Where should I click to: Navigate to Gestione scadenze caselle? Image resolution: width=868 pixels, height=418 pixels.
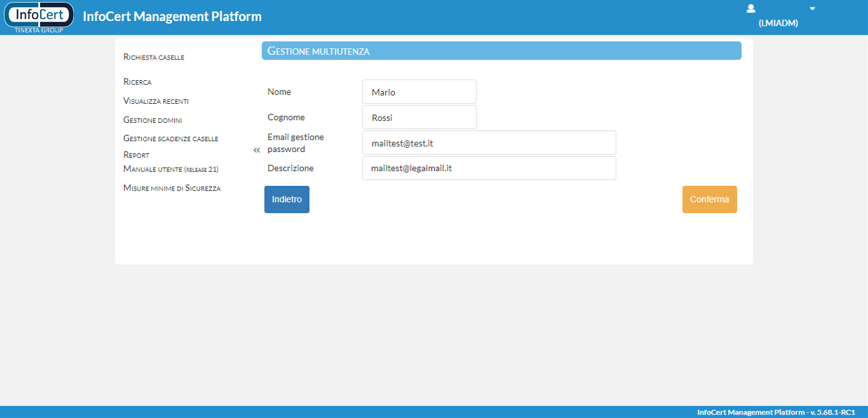171,138
